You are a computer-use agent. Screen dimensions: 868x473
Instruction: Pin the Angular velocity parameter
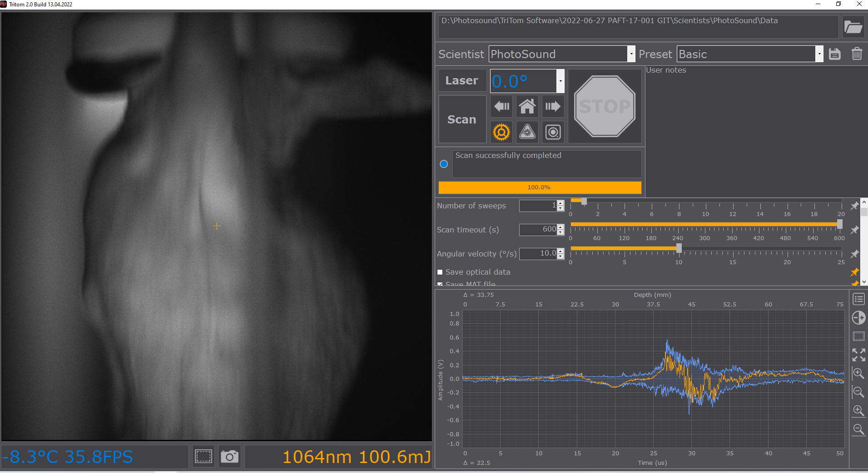click(854, 254)
